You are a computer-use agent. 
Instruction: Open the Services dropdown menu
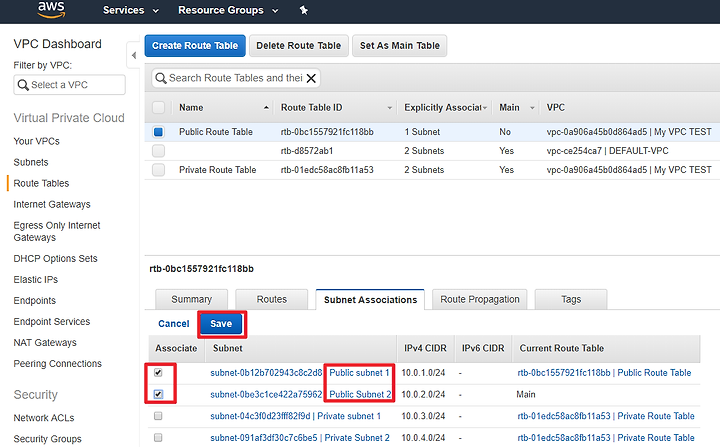131,10
